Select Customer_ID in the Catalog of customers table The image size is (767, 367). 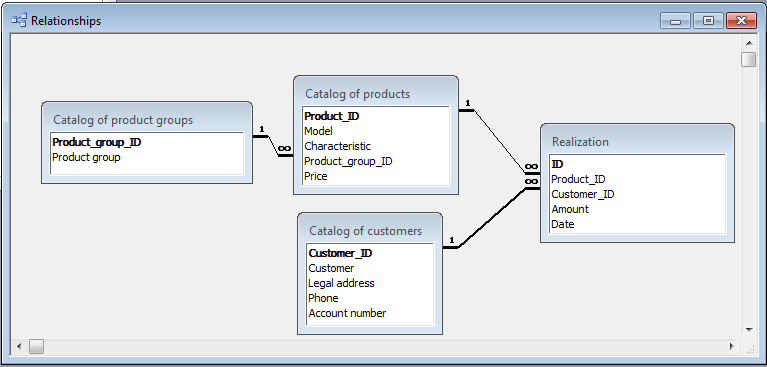pos(370,253)
